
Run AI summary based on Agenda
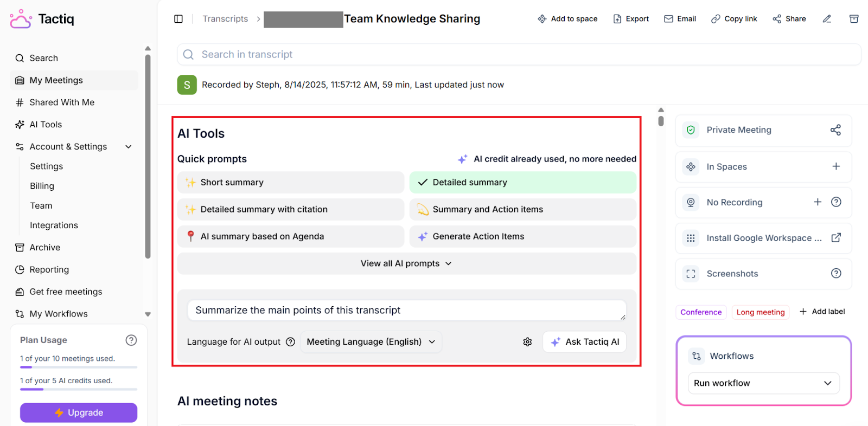[x=291, y=237]
